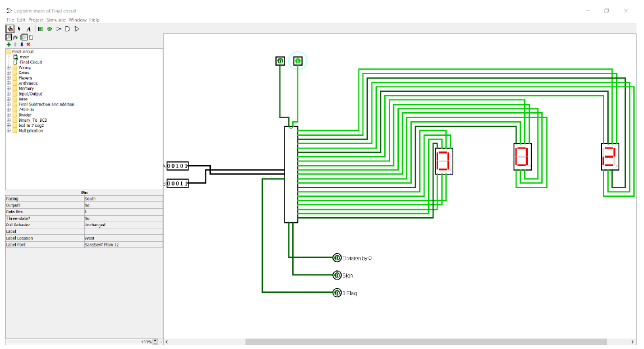Change the Facing property value South
Screen dimensions: 644x349
pos(123,199)
